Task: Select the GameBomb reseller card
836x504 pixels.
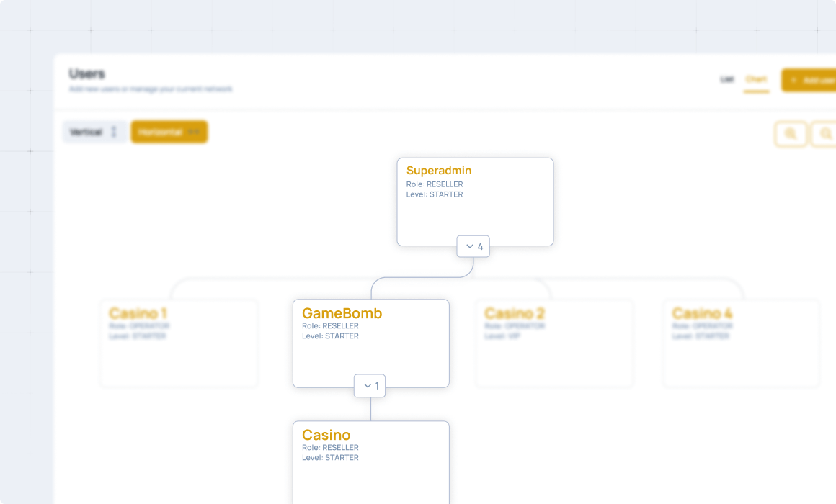Action: tap(370, 353)
